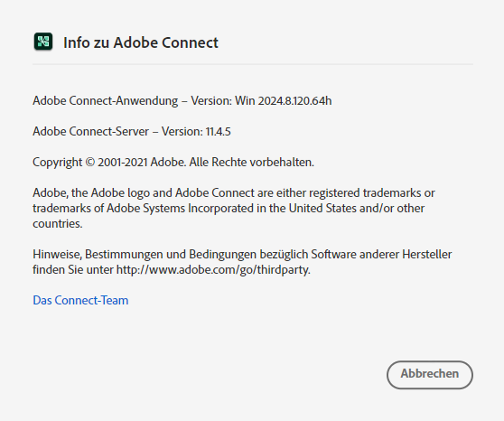The width and height of the screenshot is (504, 421).
Task: Click the server version number 11.4.5
Action: [x=219, y=132]
